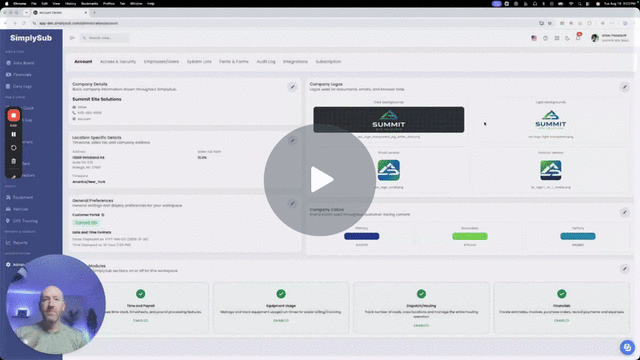Edit Company Logos with the pencil icon

click(624, 87)
